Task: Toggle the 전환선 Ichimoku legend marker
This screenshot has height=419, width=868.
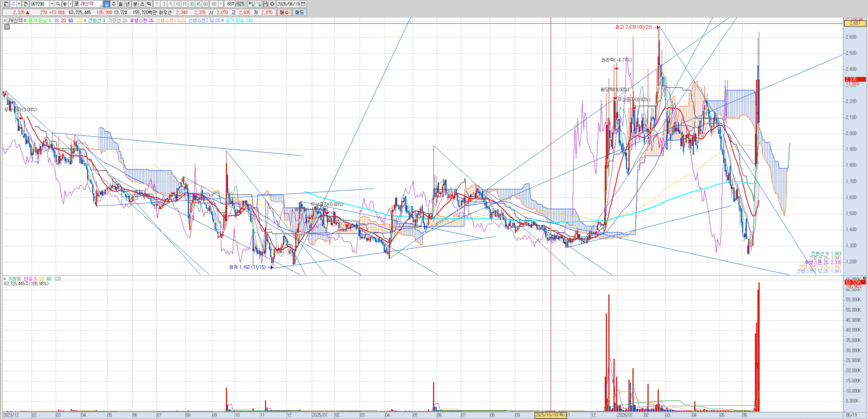Action: pyautogui.click(x=85, y=20)
